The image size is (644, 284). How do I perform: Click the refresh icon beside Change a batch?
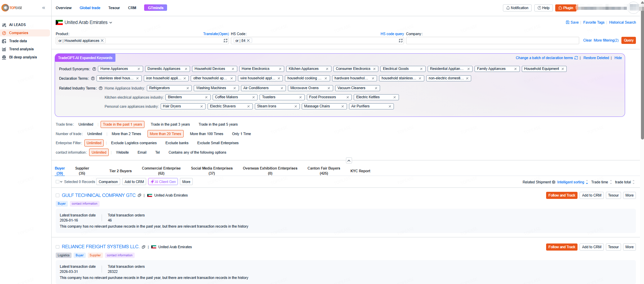point(576,58)
